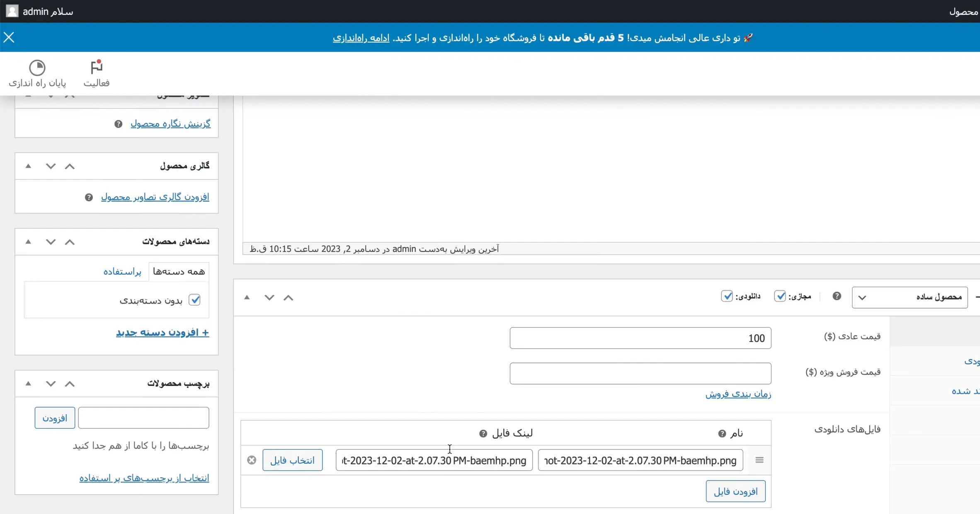Click help icon above نام file column

pos(721,434)
